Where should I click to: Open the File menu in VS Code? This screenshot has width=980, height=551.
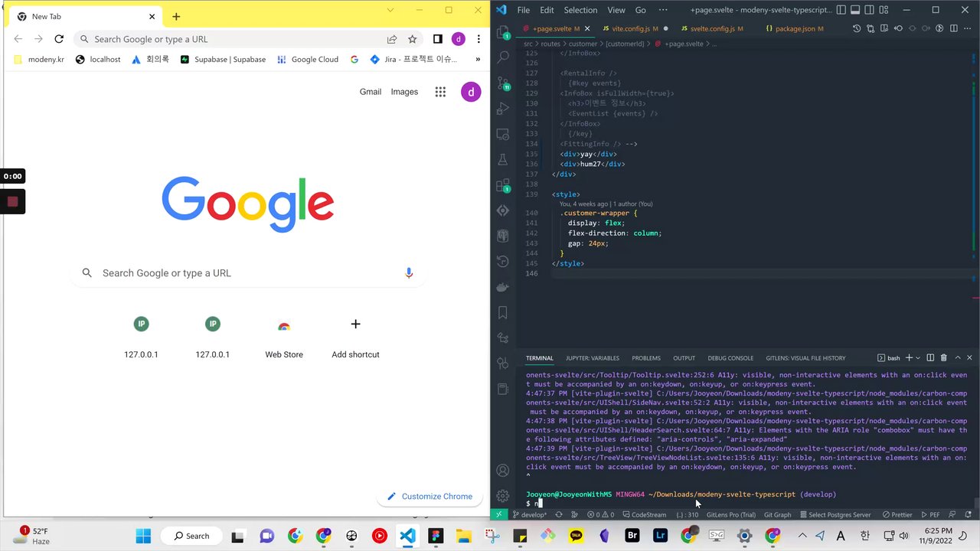click(524, 10)
